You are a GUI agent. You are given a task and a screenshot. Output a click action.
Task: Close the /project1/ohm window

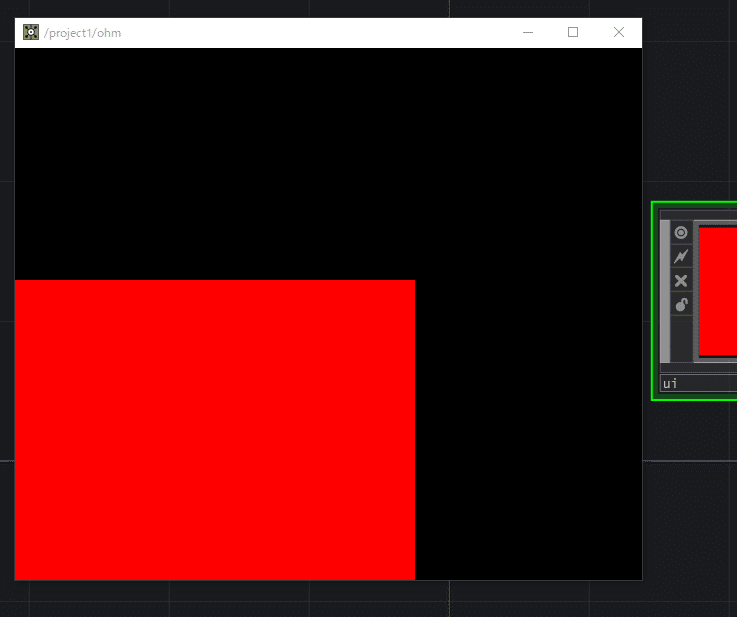(619, 32)
